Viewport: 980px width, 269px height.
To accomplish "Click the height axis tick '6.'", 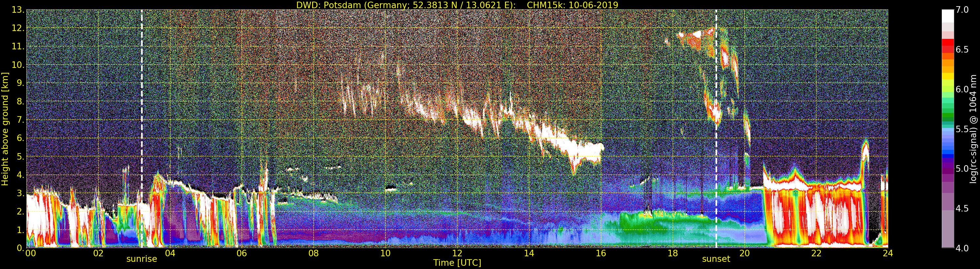I will coord(20,138).
